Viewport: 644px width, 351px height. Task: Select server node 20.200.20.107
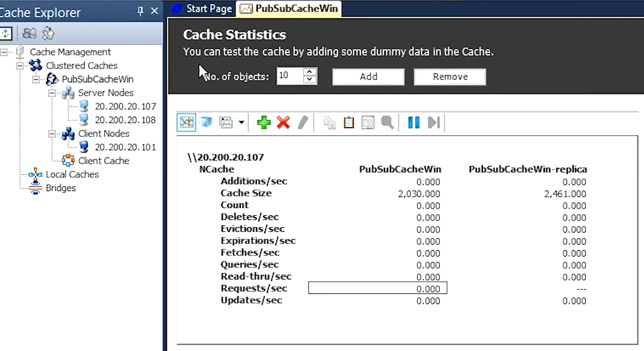126,106
